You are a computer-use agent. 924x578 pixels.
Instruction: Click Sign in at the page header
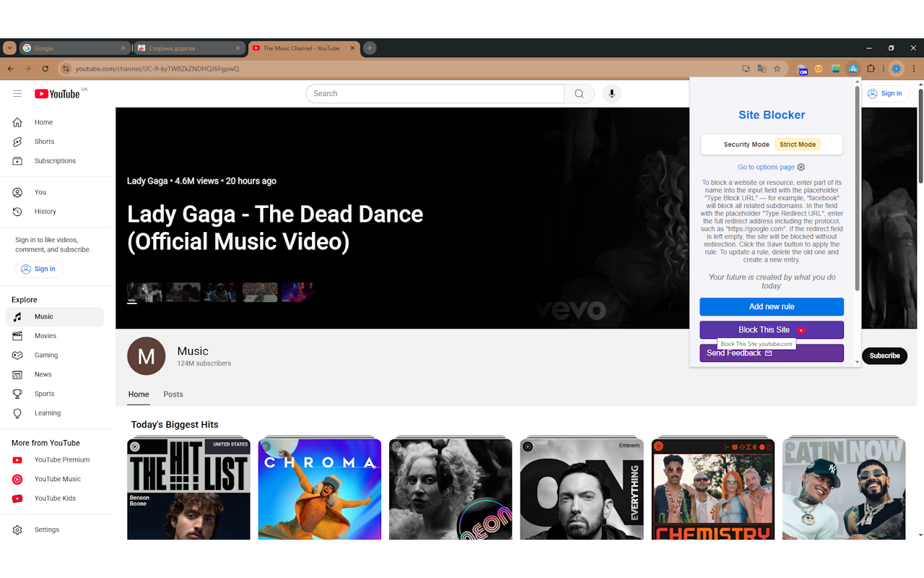click(885, 93)
